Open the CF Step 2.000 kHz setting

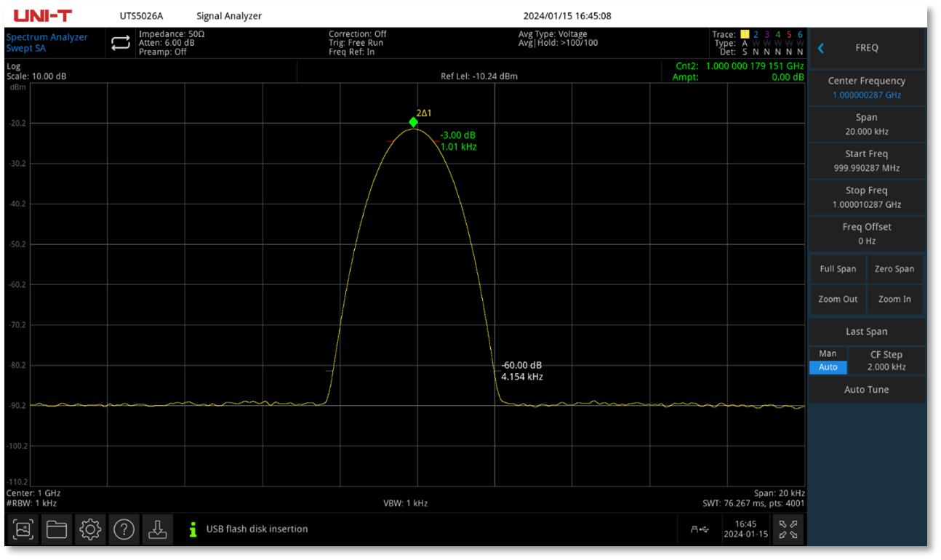[x=886, y=361]
